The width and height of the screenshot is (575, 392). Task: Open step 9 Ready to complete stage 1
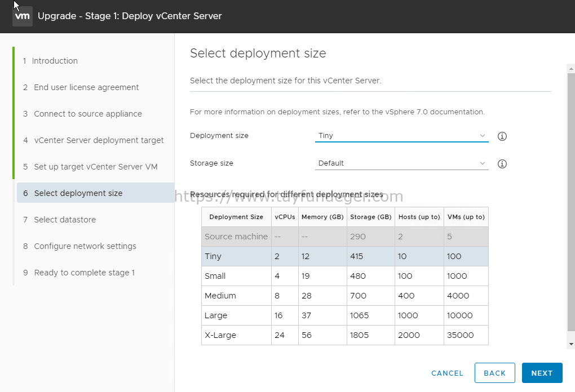coord(79,273)
